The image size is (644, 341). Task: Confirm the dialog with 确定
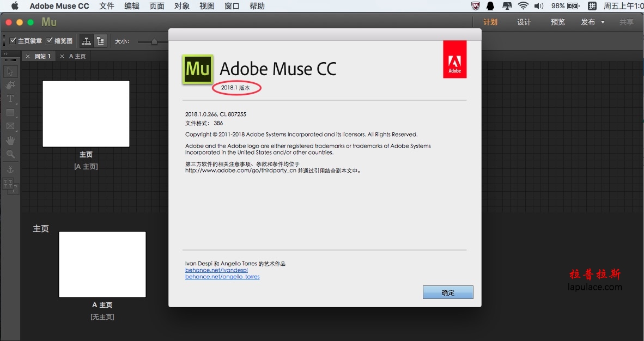tap(448, 293)
